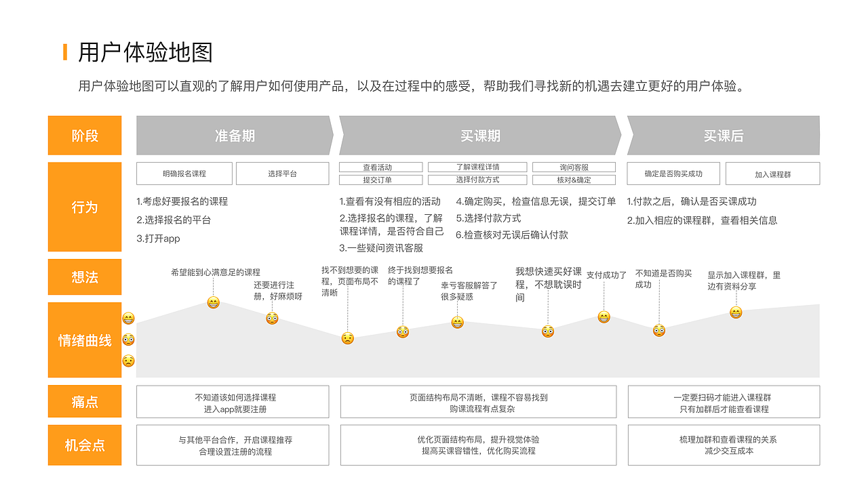The image size is (868, 488).
Task: Click the orange 机会点 sidebar label
Action: click(x=84, y=445)
